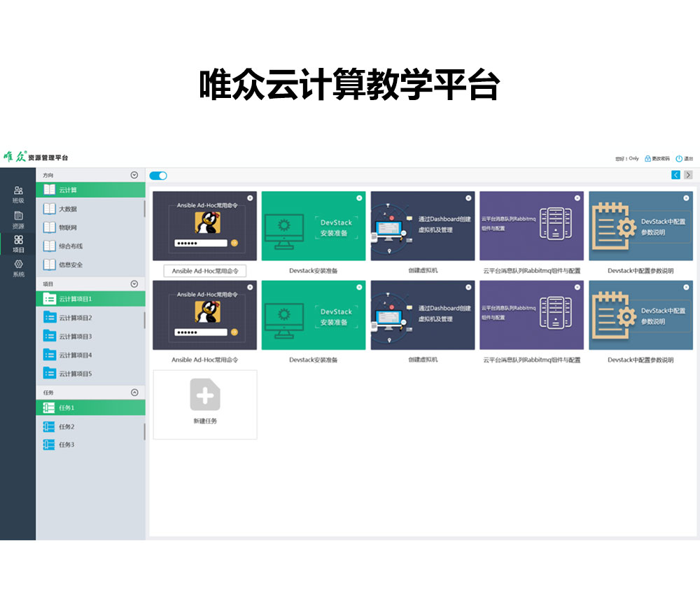Select 任务1 in the task list
The image size is (700, 611).
coord(90,407)
